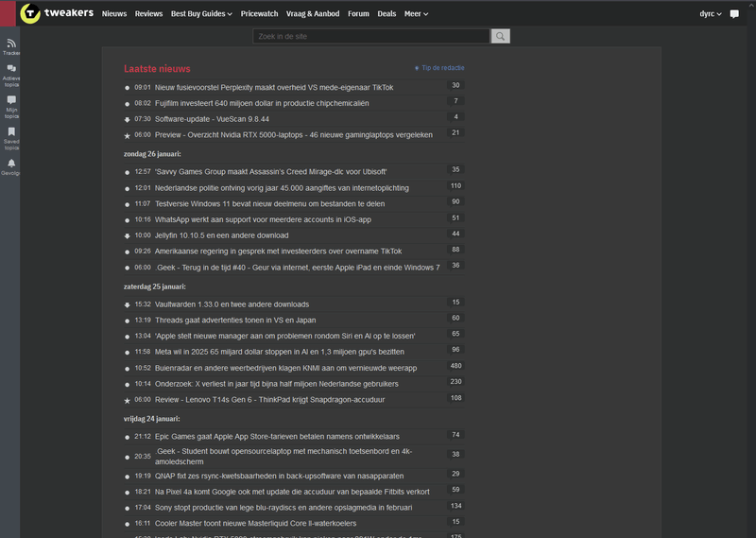Open the Pricewatch menu item
Screen dimensions: 756x538
(259, 14)
